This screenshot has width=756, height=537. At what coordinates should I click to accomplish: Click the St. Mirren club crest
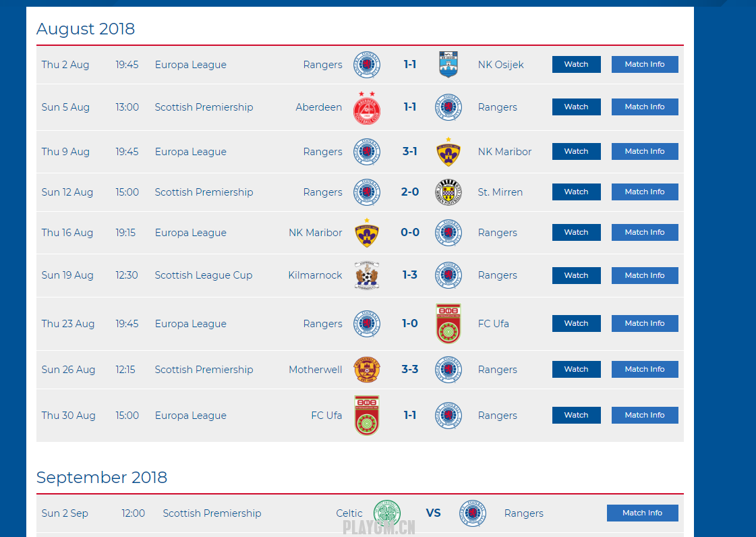[x=448, y=192]
